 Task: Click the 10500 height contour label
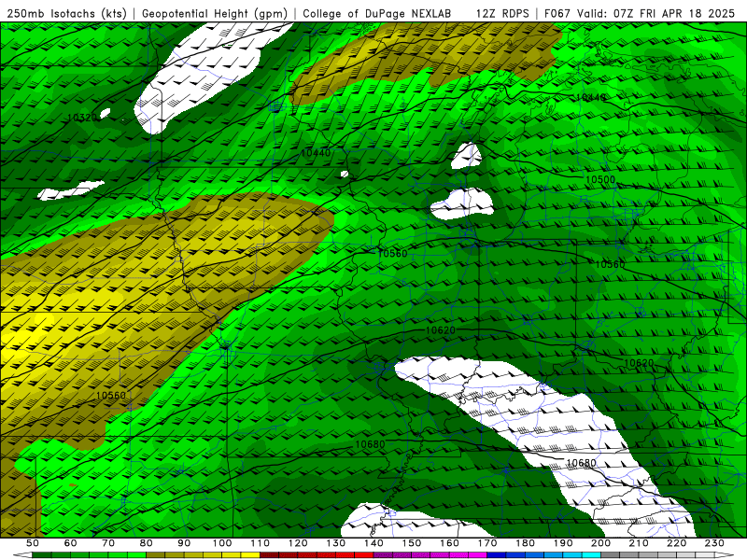[x=600, y=179]
